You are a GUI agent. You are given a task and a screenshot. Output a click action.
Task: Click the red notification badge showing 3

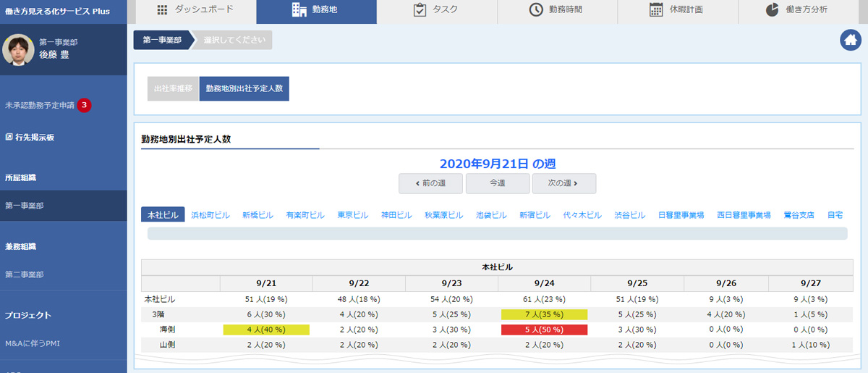coord(85,105)
